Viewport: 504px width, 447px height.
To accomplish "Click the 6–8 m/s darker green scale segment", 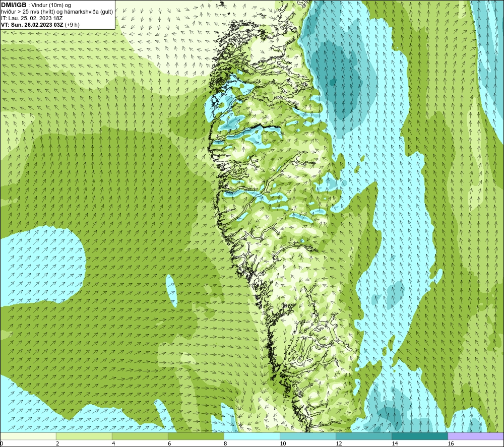I will (196, 436).
